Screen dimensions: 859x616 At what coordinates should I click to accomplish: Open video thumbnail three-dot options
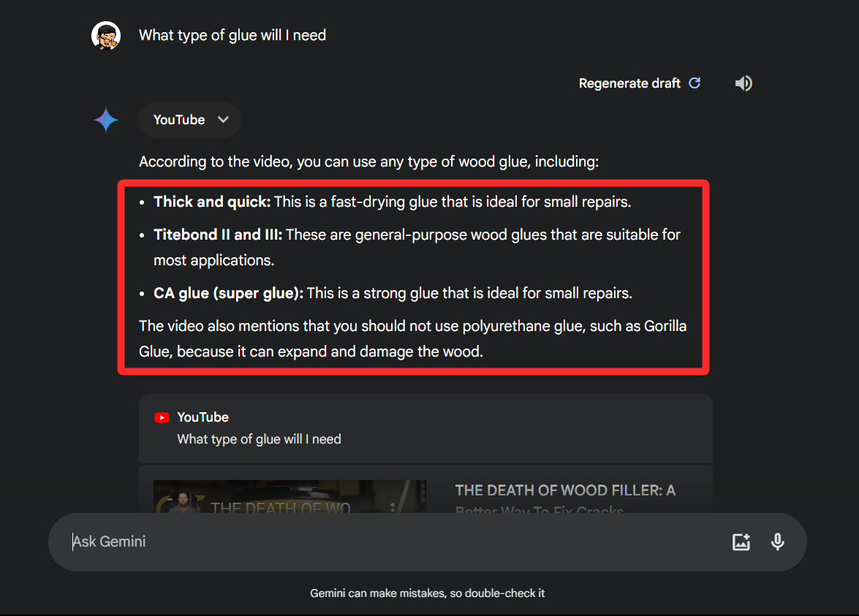click(x=393, y=508)
